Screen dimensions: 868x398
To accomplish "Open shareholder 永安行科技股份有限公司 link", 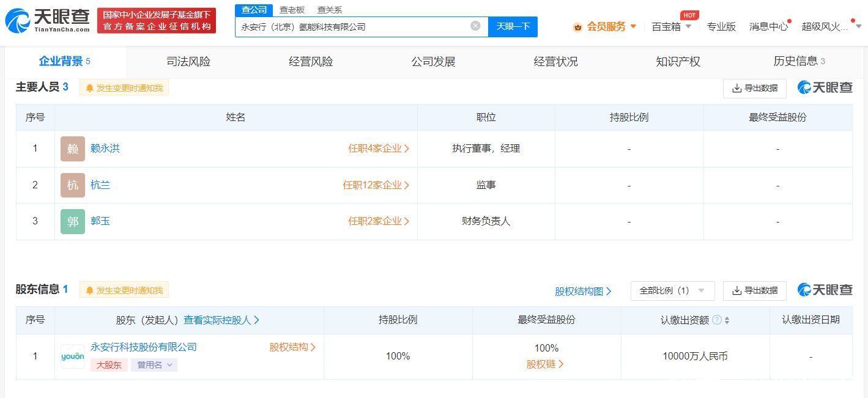I will click(144, 347).
